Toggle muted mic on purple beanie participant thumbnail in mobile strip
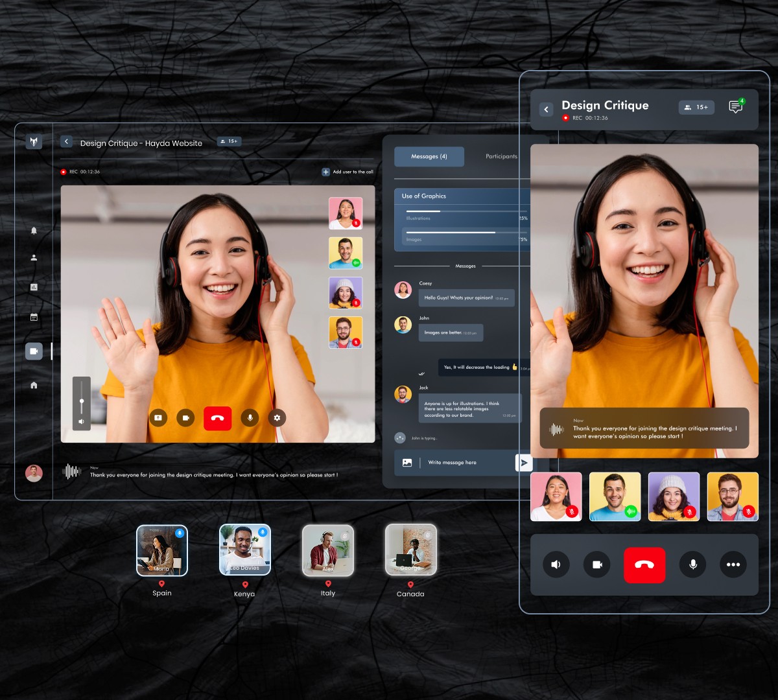 [690, 512]
